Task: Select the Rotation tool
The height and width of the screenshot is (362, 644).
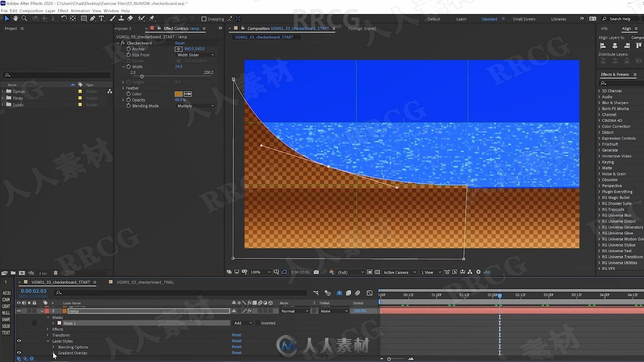Action: (64, 19)
